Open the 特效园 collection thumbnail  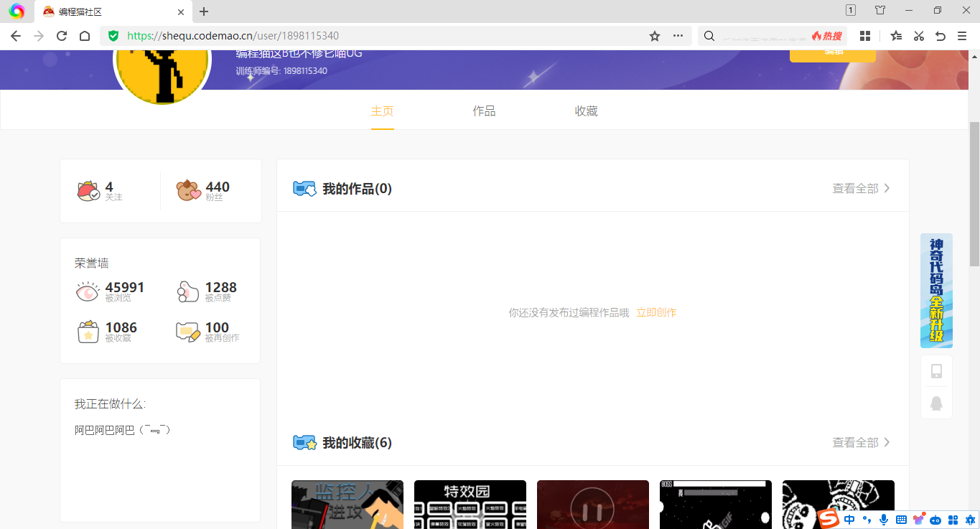click(470, 505)
